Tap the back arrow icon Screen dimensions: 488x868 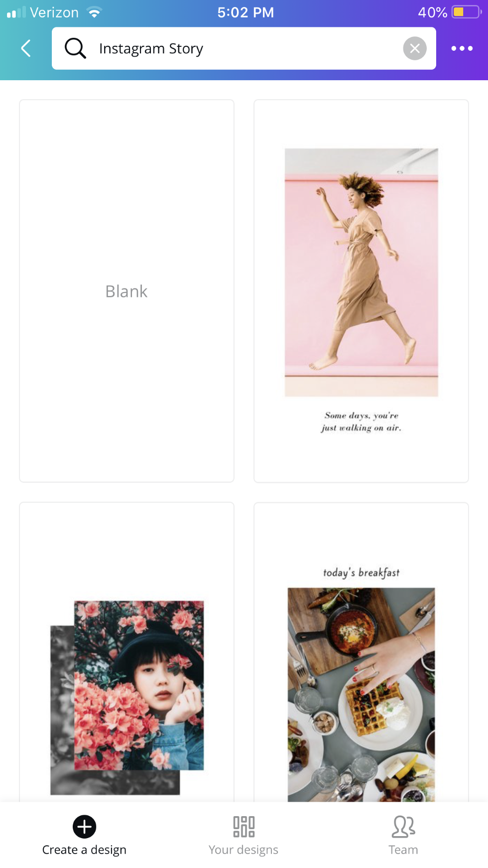coord(26,48)
